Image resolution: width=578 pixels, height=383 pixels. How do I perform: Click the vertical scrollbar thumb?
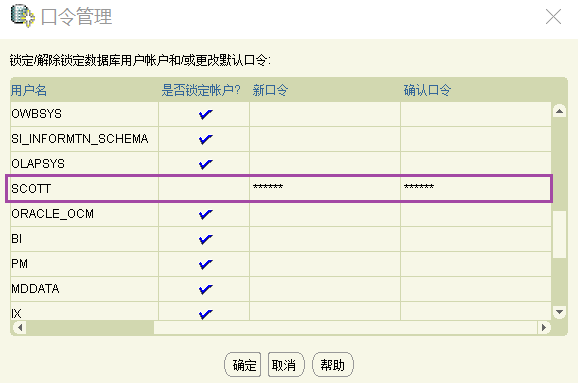(x=559, y=234)
